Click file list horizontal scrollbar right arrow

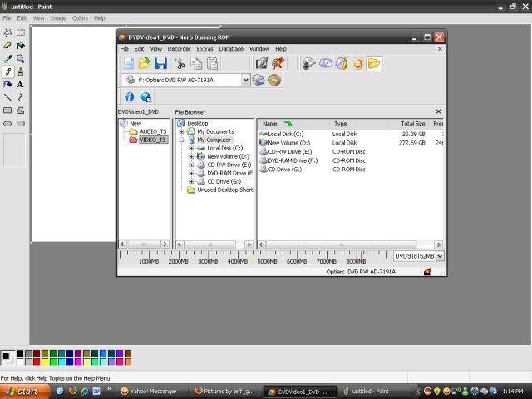439,244
